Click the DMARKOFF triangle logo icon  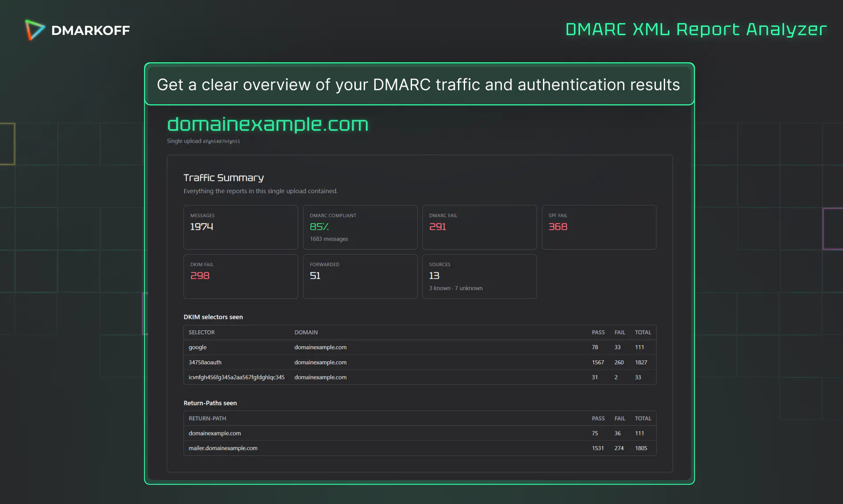(35, 30)
